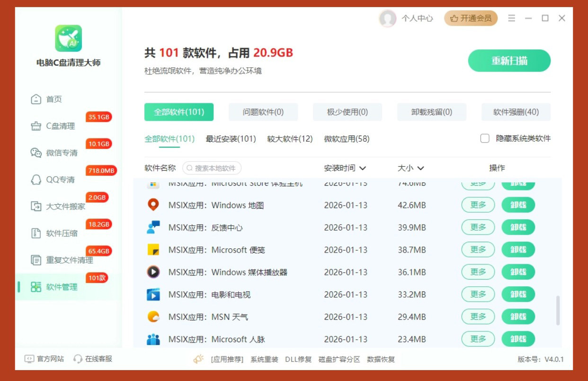Toggle 隐藏系统类软件 checkbox
Screen dimensions: 588x381
point(485,138)
